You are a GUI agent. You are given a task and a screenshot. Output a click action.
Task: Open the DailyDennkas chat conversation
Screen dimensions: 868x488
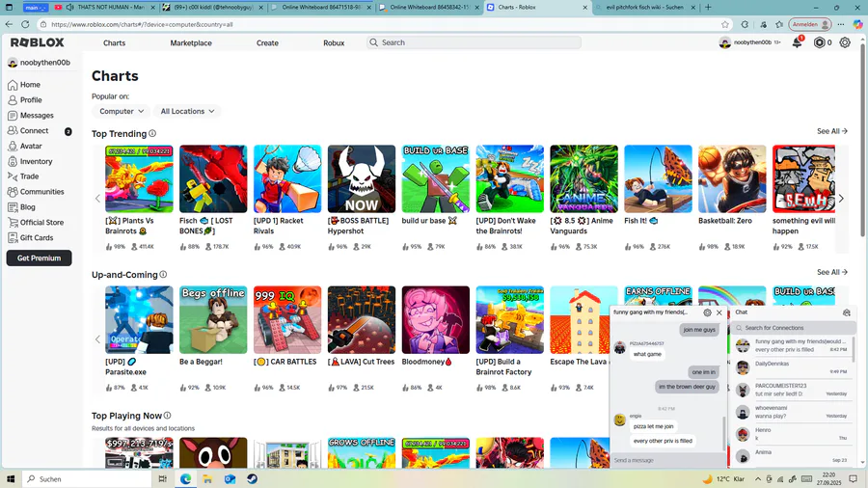point(792,367)
